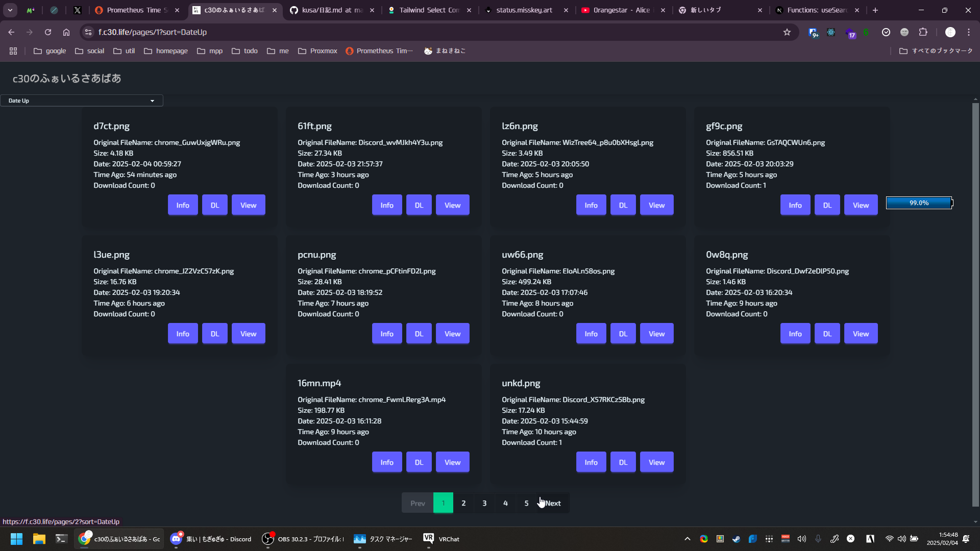Screen dimensions: 980x551
Task: Expand the tab search chevron
Action: click(10, 10)
